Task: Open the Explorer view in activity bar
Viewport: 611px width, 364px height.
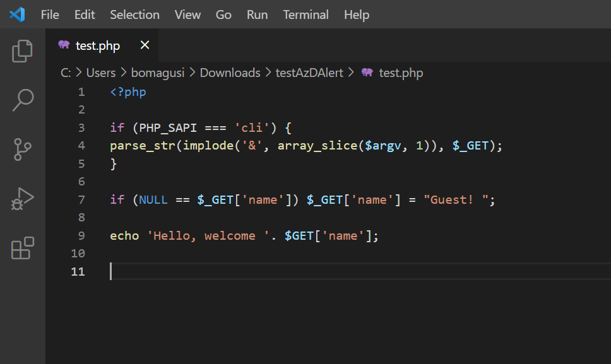Action: (x=22, y=51)
